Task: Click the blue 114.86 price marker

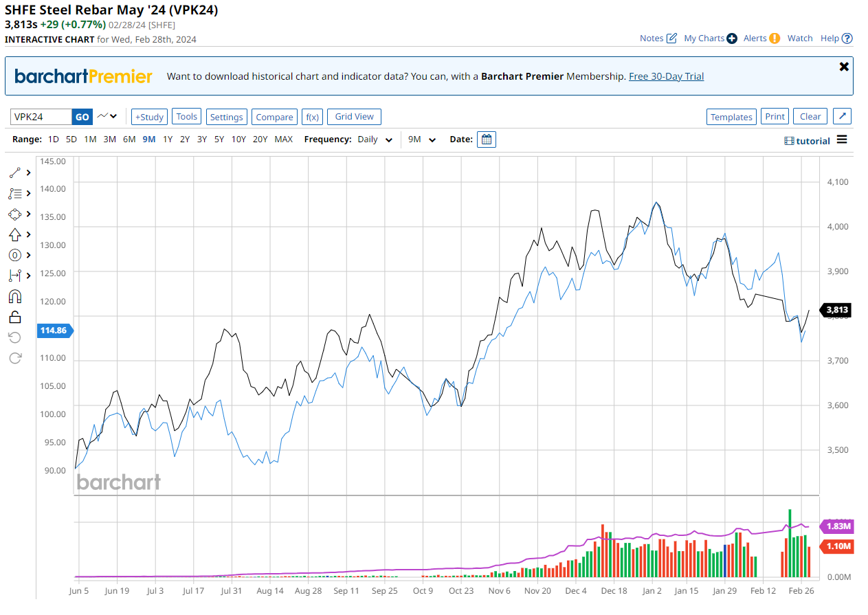Action: click(55, 331)
